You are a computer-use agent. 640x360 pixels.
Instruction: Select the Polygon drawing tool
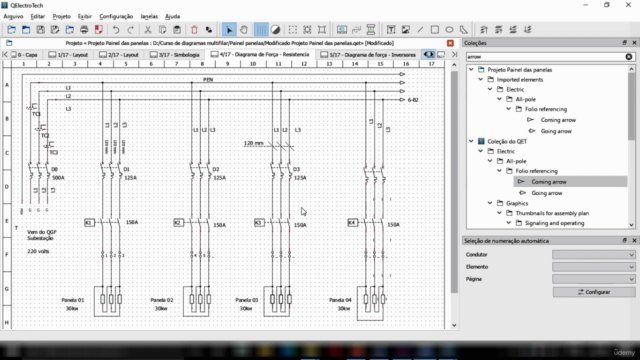click(464, 29)
